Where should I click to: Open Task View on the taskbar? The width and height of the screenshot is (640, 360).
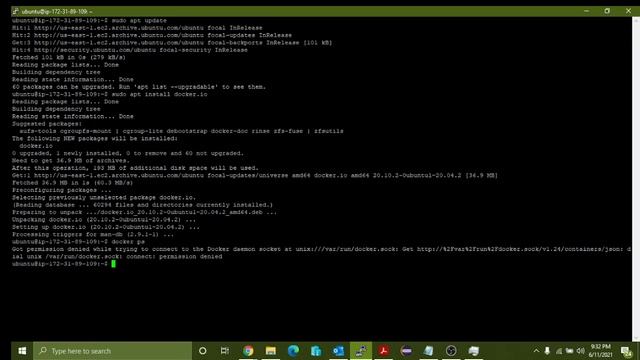(x=225, y=351)
